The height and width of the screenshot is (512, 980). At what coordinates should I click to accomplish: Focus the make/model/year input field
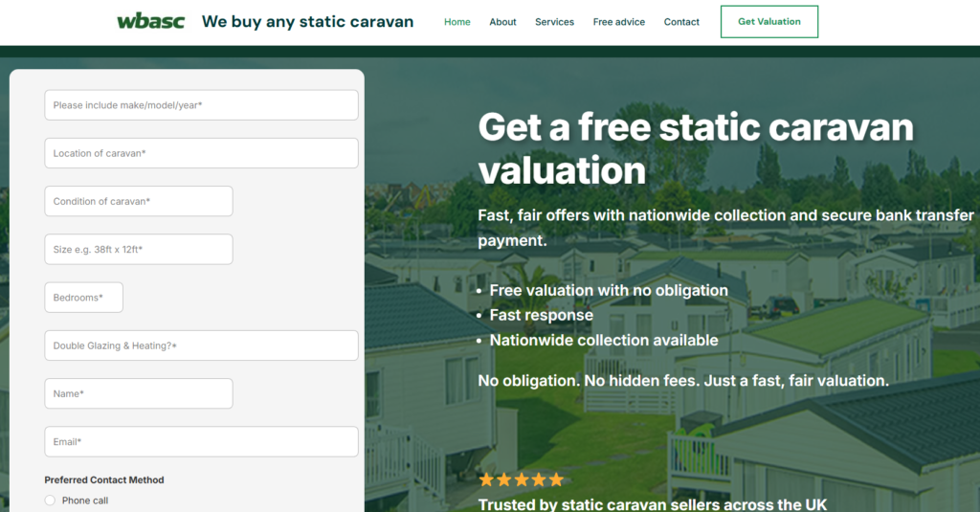[201, 105]
